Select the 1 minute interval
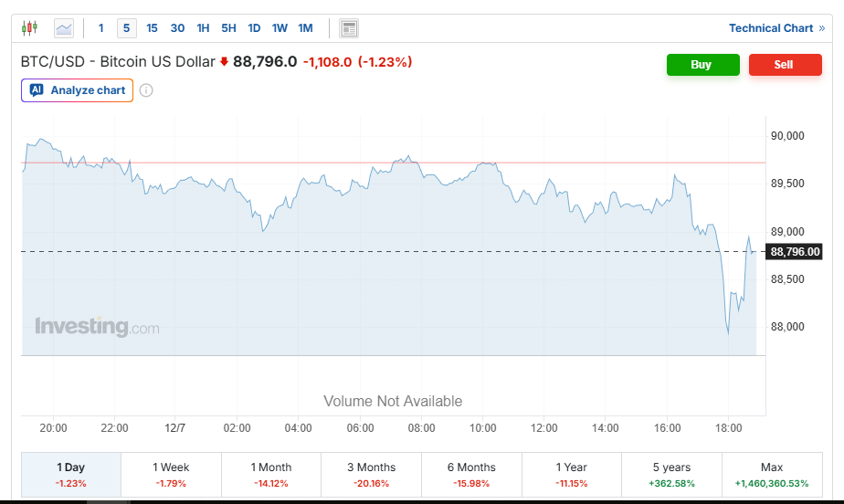 (101, 28)
